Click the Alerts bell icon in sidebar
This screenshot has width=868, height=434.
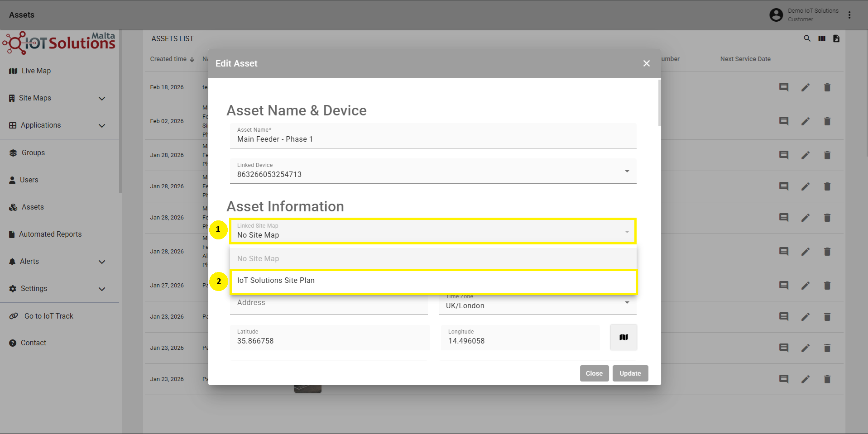pyautogui.click(x=12, y=262)
